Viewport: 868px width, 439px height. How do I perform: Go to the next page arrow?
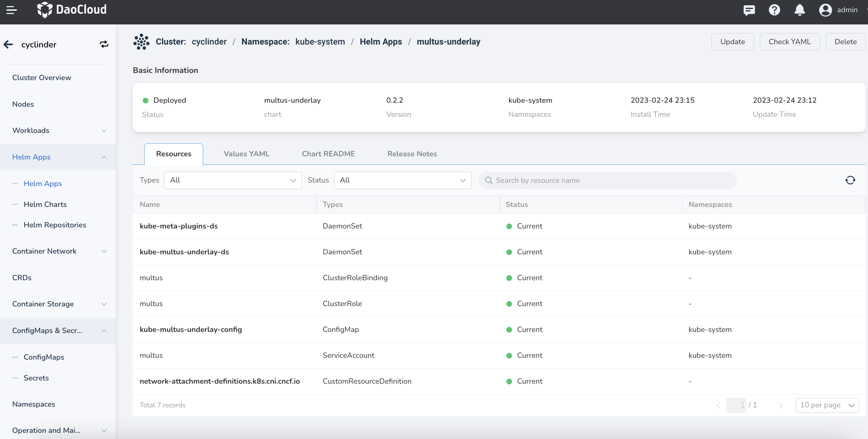[780, 405]
